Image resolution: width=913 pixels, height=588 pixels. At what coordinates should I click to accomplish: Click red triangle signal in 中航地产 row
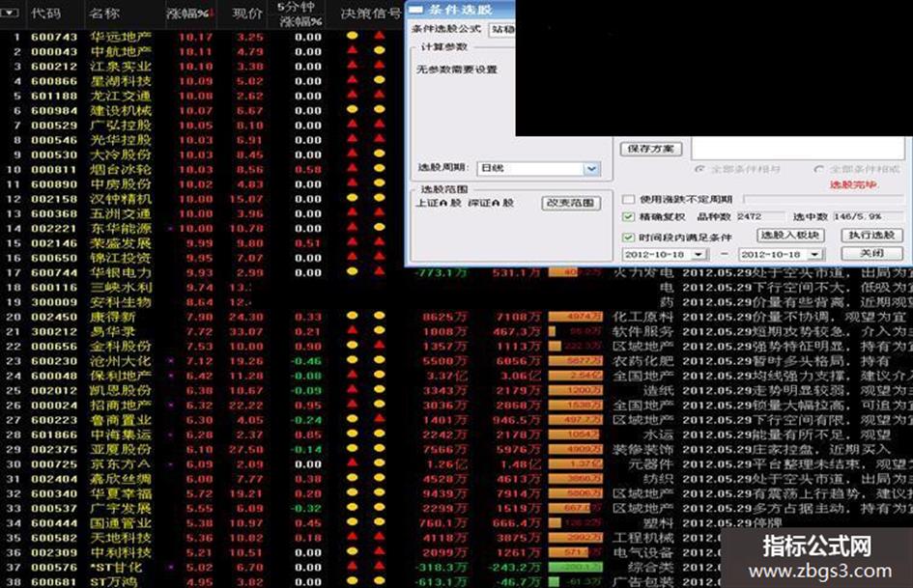pyautogui.click(x=353, y=50)
